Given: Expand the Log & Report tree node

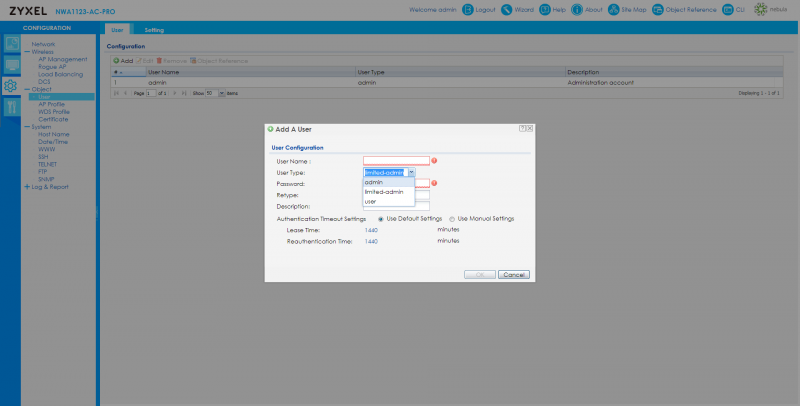Looking at the screenshot, I should 27,187.
